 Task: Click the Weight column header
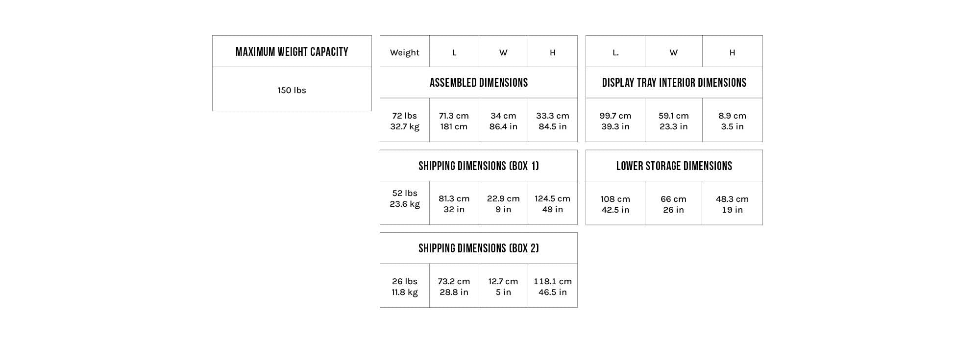click(405, 52)
